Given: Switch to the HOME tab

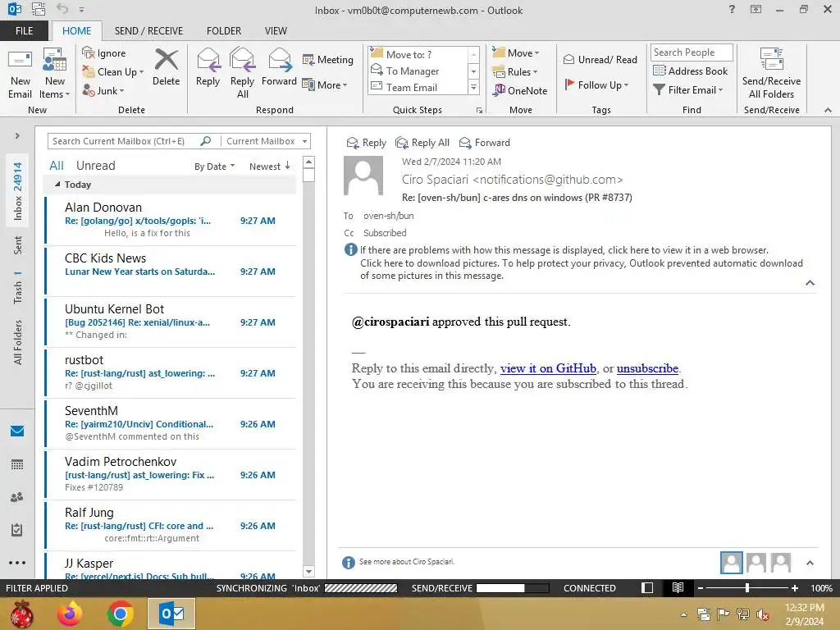Looking at the screenshot, I should click(x=76, y=30).
